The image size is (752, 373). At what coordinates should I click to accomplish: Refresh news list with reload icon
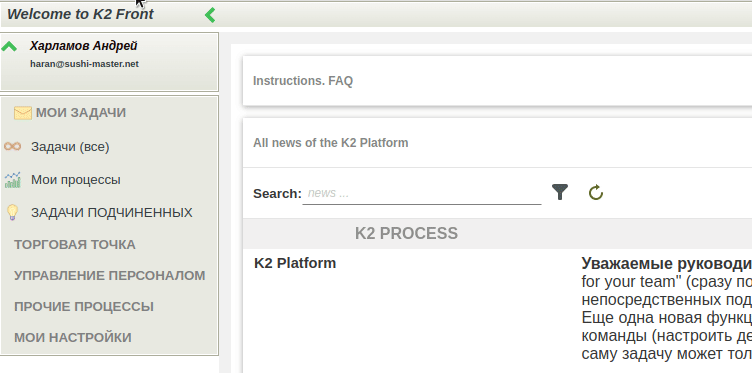point(596,193)
